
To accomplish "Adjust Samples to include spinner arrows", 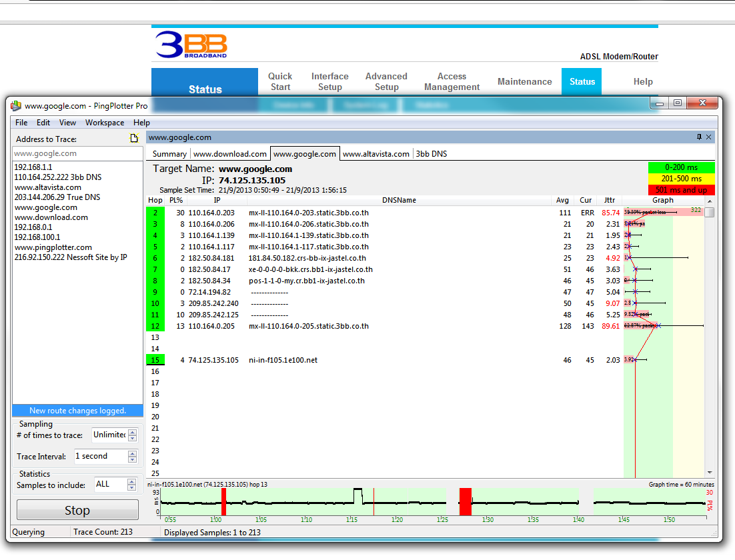I will click(x=131, y=484).
